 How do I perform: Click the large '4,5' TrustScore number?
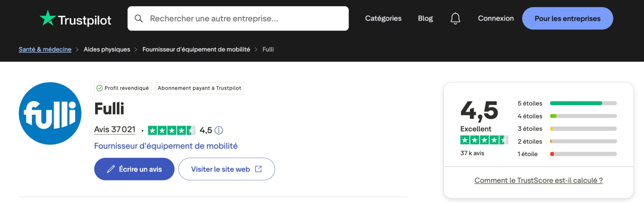[x=479, y=111]
